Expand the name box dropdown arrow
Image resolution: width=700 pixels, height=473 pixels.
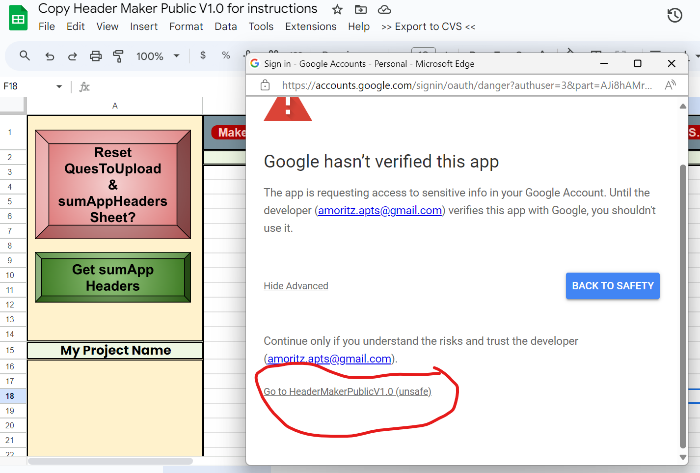[x=59, y=87]
